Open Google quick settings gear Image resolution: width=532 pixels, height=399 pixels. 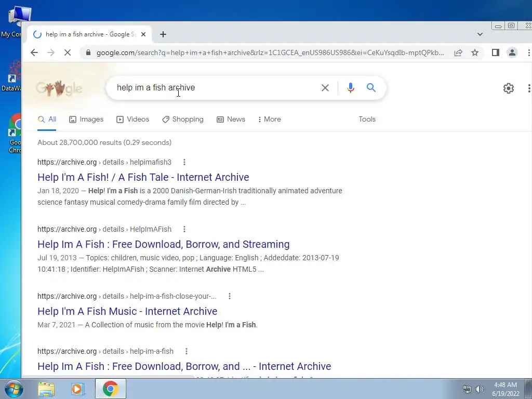coord(508,88)
